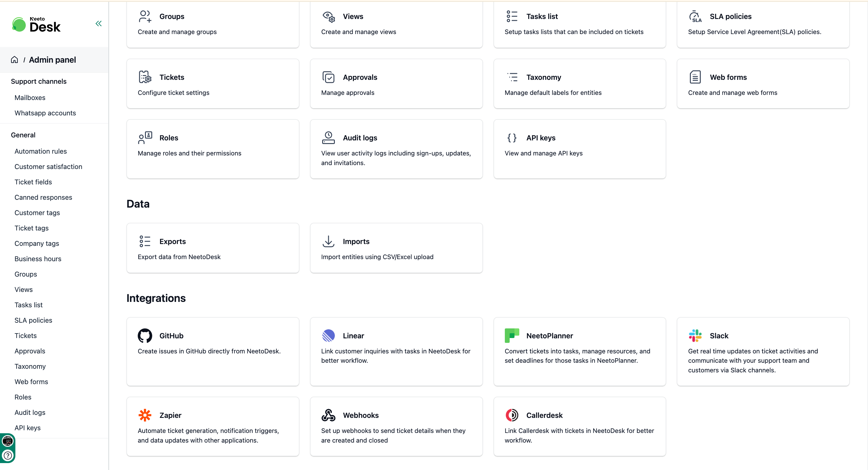Open the Slack integration card title
The height and width of the screenshot is (470, 868).
(719, 336)
